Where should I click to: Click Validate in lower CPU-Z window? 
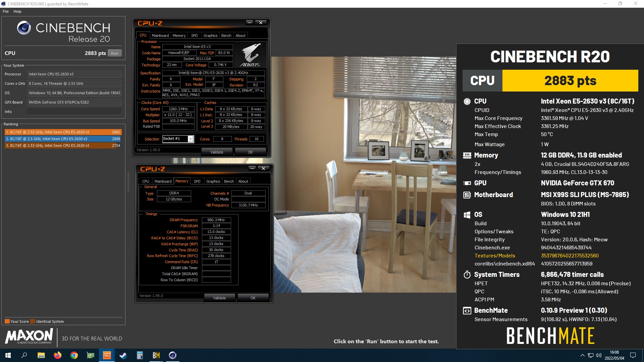pyautogui.click(x=219, y=298)
